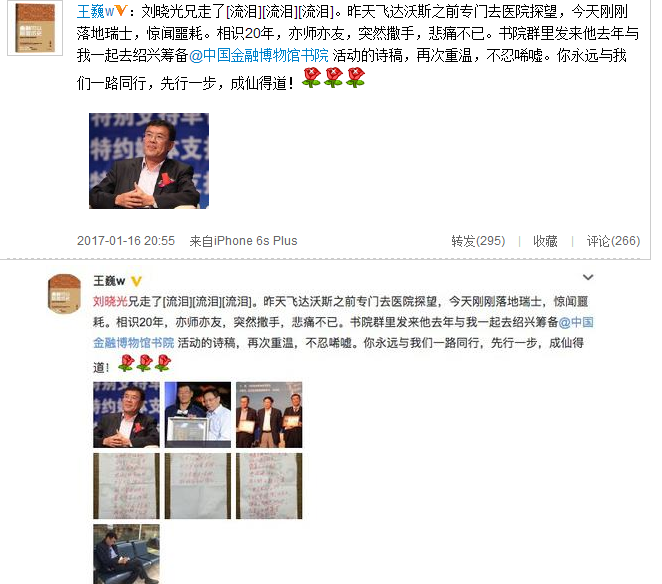Open the thumbnail of the man on airport seats
662x584 pixels.
point(126,554)
